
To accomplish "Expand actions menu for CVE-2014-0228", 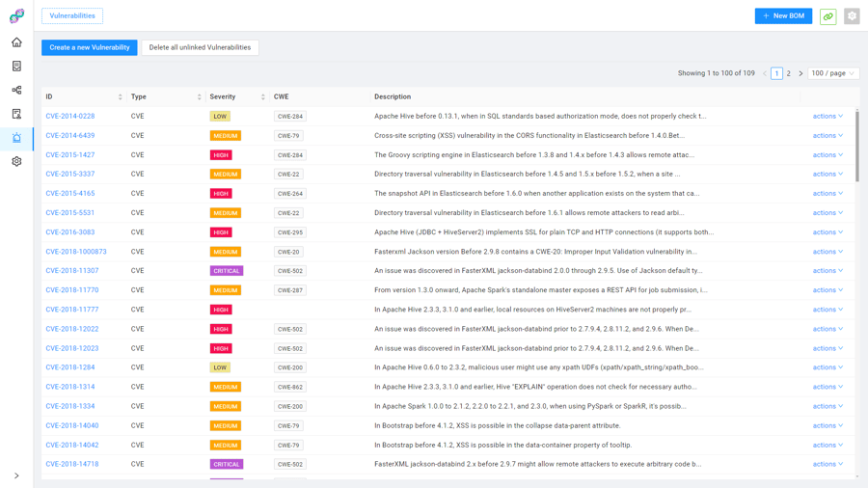I will (x=827, y=117).
